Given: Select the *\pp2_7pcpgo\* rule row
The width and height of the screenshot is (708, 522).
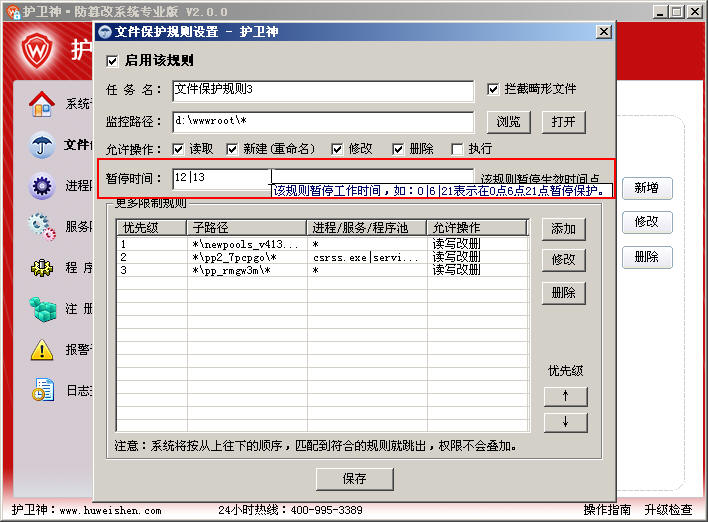Looking at the screenshot, I should point(322,257).
